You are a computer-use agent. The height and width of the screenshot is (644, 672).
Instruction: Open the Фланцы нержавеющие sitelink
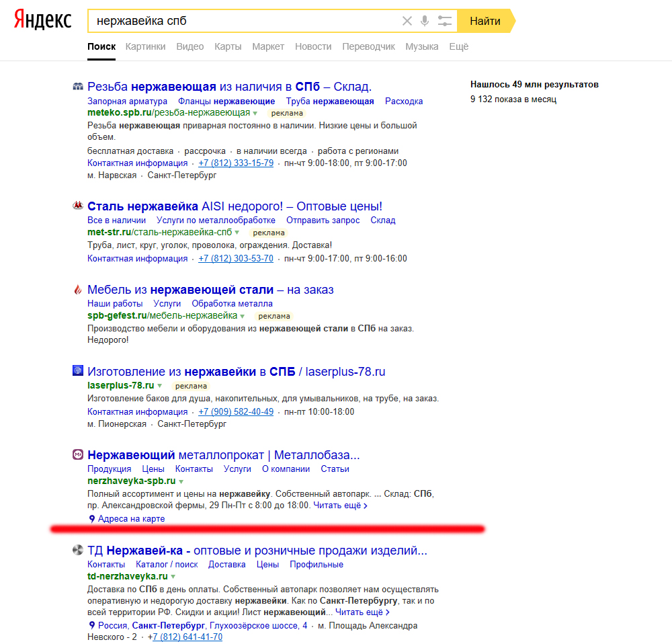(226, 102)
